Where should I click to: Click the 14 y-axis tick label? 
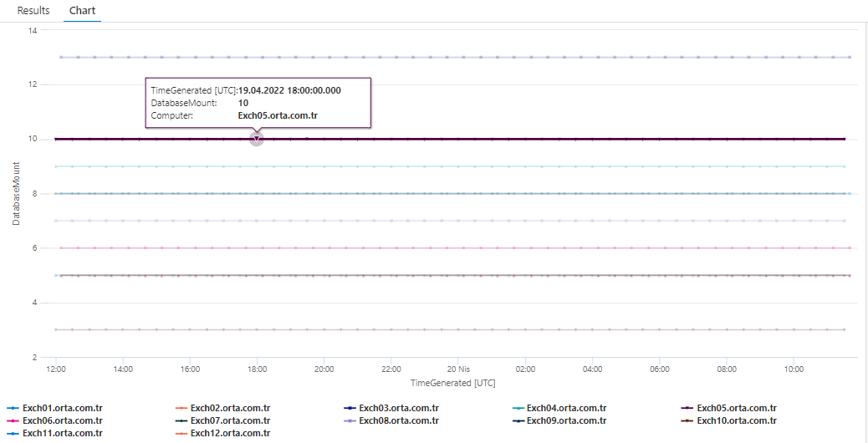pos(33,30)
